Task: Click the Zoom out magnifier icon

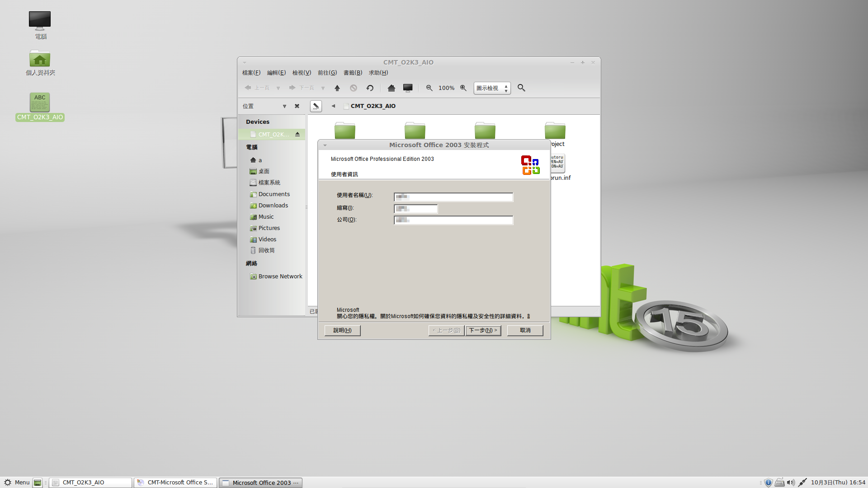Action: 429,88
